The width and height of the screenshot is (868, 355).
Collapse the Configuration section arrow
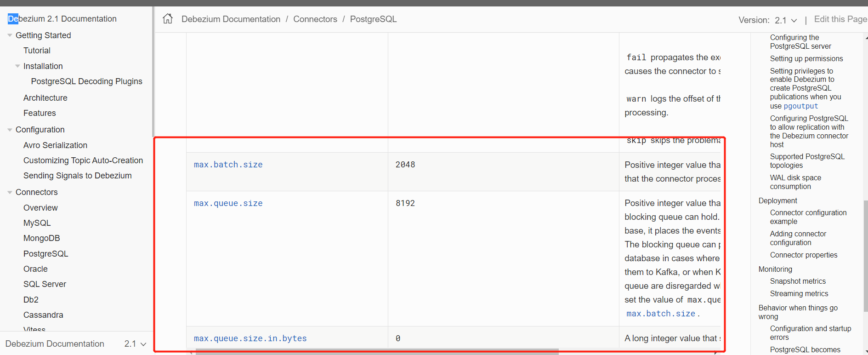(x=10, y=130)
